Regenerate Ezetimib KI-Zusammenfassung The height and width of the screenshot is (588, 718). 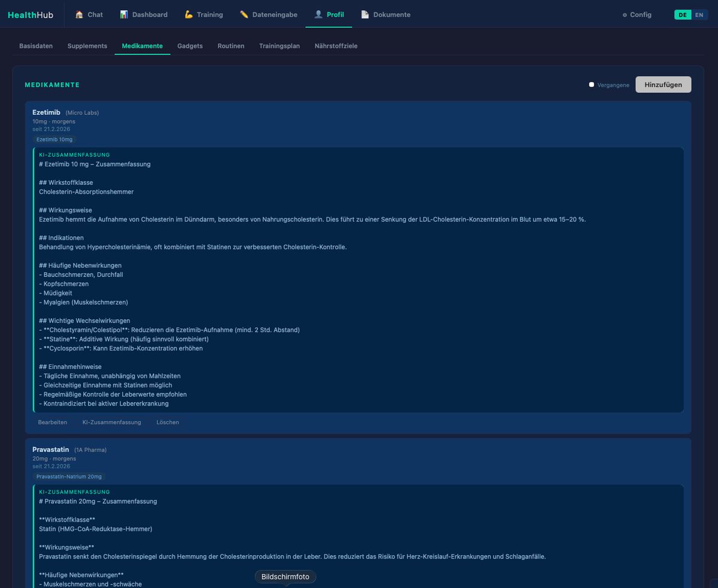(112, 422)
